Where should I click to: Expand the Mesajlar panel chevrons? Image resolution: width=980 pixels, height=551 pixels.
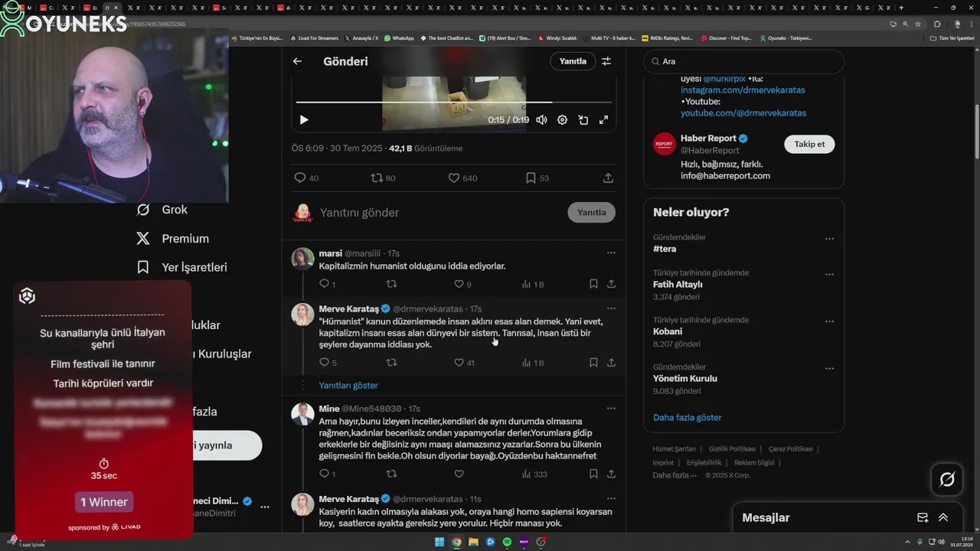943,518
